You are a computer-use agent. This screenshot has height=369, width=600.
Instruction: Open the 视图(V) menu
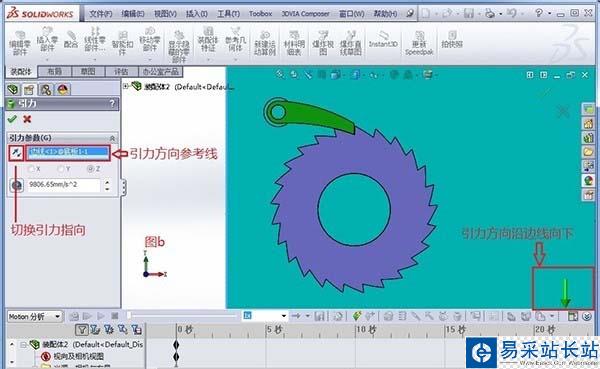pyautogui.click(x=165, y=14)
